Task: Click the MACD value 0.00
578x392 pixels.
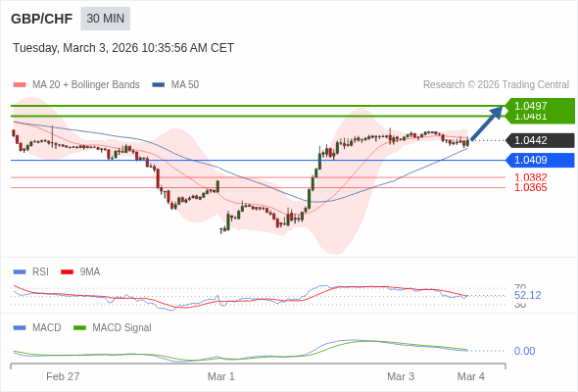Action: (525, 351)
